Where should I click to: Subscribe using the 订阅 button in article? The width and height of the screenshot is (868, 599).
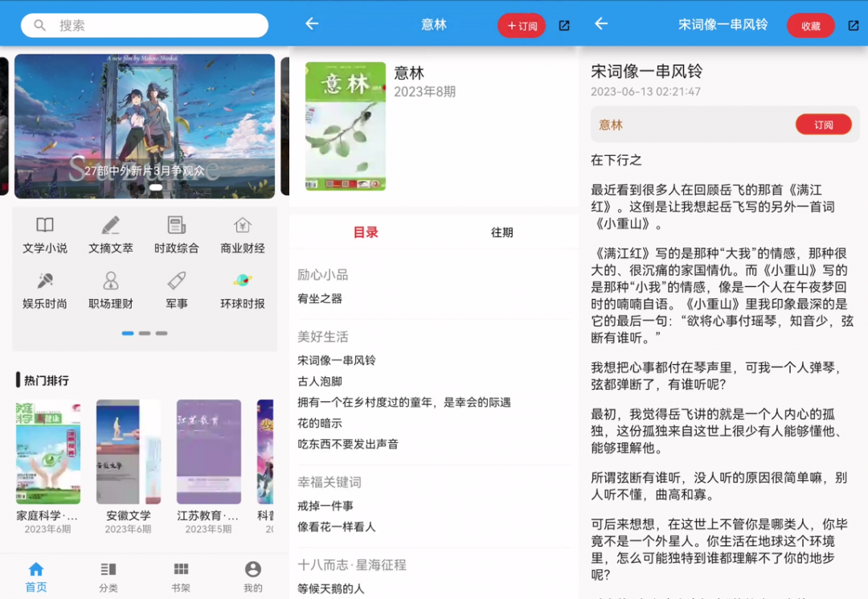(x=823, y=125)
